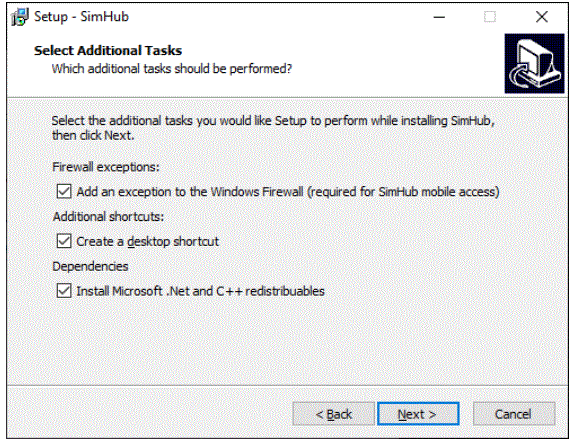Cancel the SimHub installation
The width and height of the screenshot is (584, 445).
coord(514,414)
